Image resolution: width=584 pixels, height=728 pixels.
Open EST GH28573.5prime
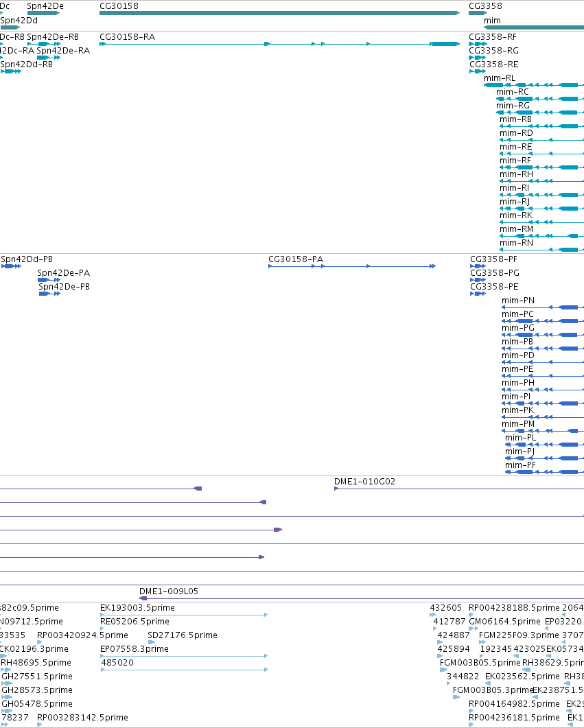click(x=36, y=690)
